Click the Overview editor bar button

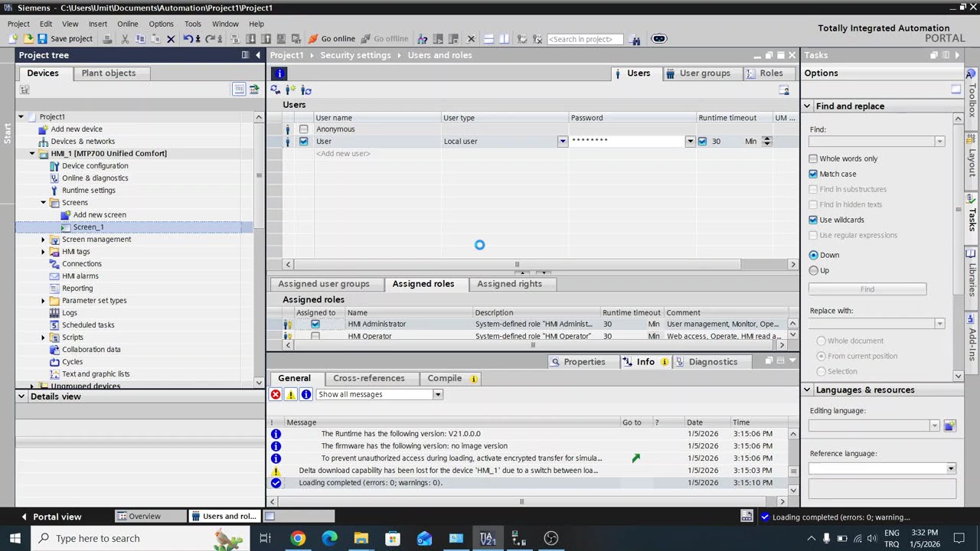coord(151,517)
